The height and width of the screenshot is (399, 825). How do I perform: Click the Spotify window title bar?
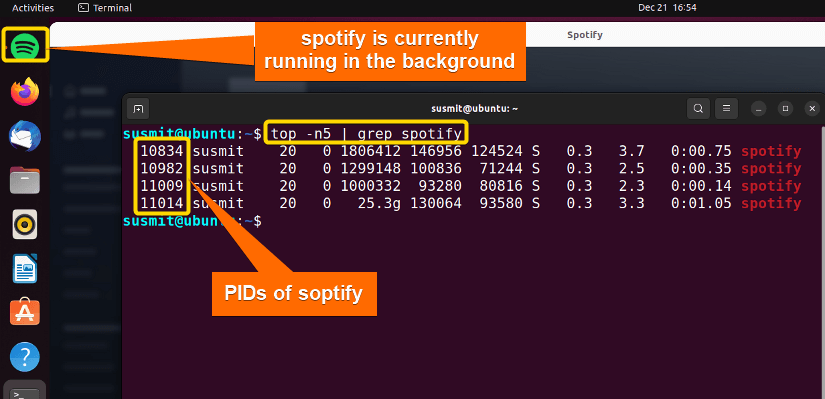point(585,35)
